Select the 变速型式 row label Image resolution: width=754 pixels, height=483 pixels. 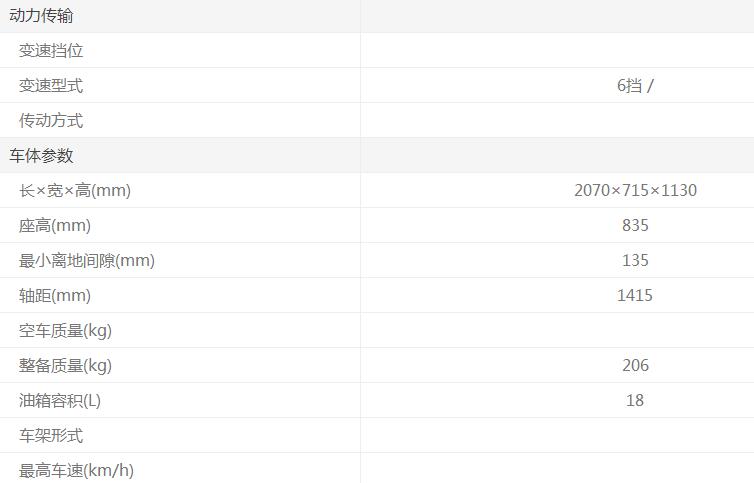click(51, 86)
